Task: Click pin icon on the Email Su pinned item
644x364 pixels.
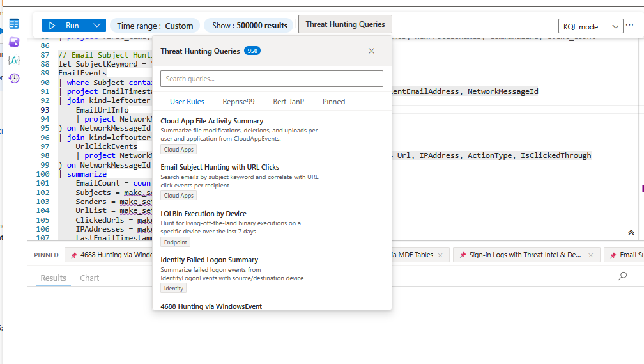Action: [x=613, y=255]
